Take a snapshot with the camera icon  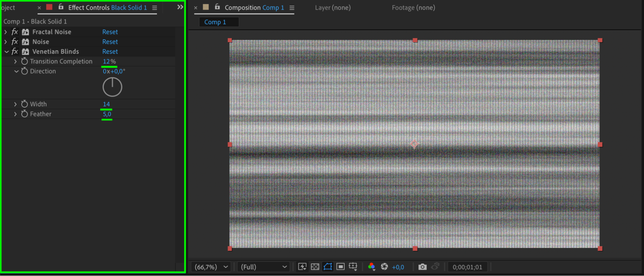tap(422, 267)
